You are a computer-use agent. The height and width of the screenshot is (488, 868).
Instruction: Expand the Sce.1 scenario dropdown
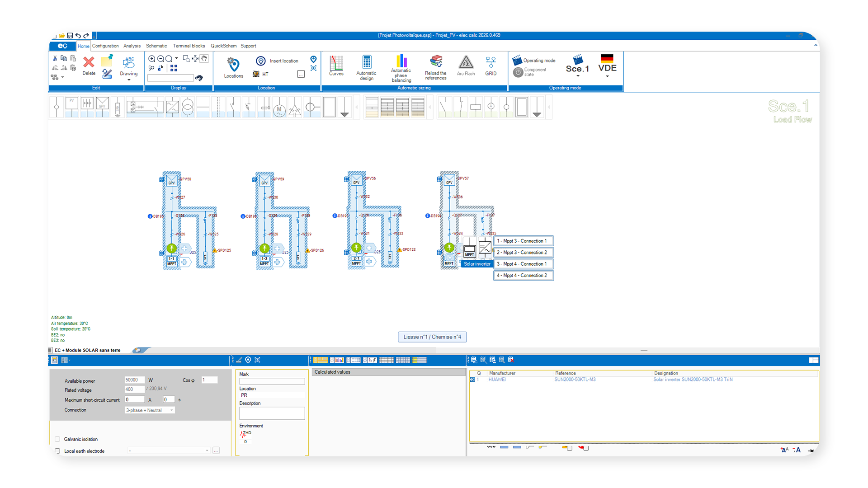[578, 76]
